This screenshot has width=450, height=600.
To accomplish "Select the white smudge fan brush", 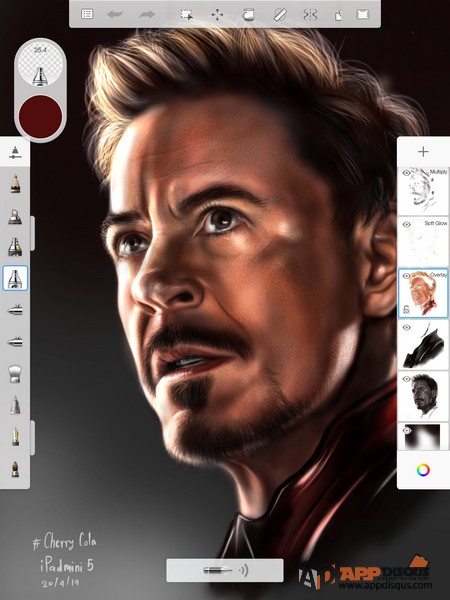I will [x=15, y=373].
